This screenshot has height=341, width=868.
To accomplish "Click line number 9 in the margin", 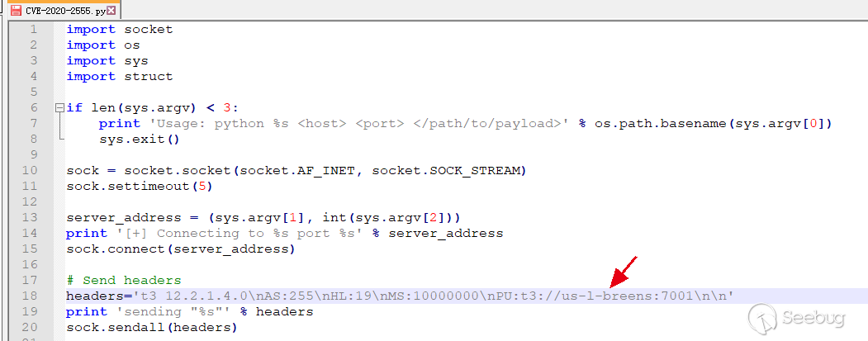I will 34,155.
